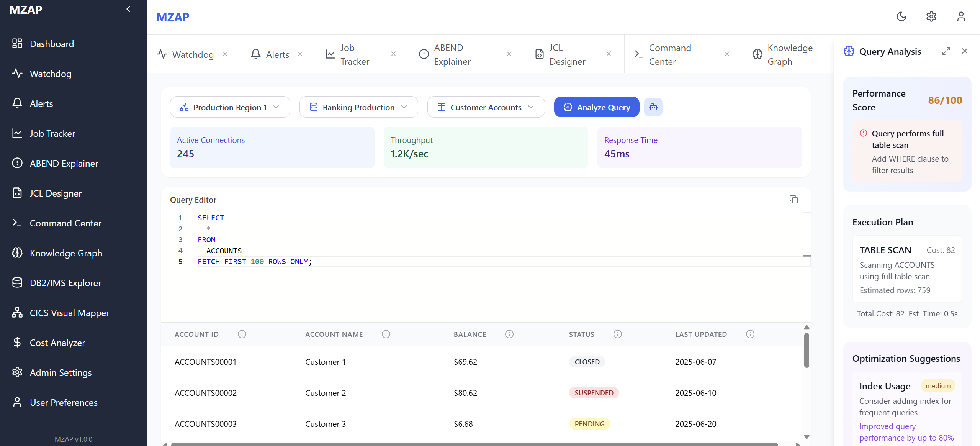Expand the Query Analysis panel
The width and height of the screenshot is (980, 446).
946,51
